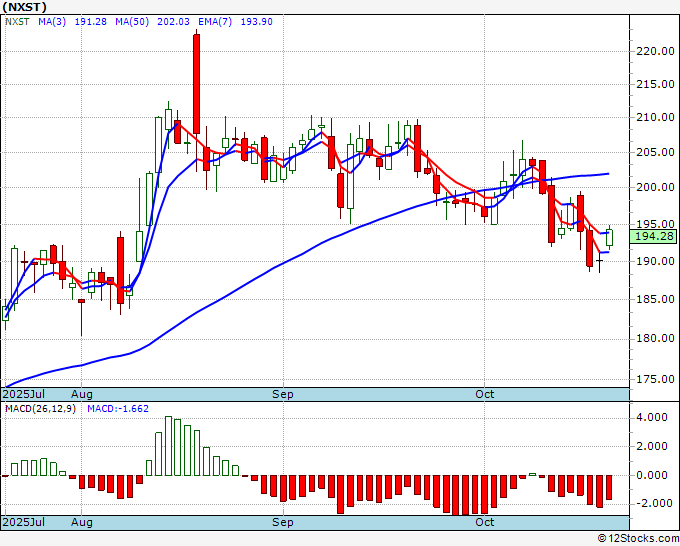
Task: Click the tall red candlestick peaking above 220
Action: 196,84
